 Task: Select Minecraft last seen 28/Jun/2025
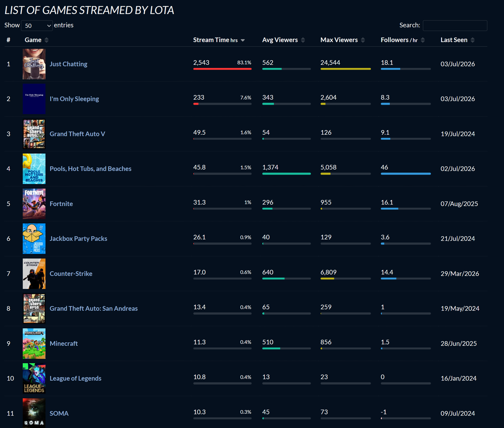click(459, 343)
